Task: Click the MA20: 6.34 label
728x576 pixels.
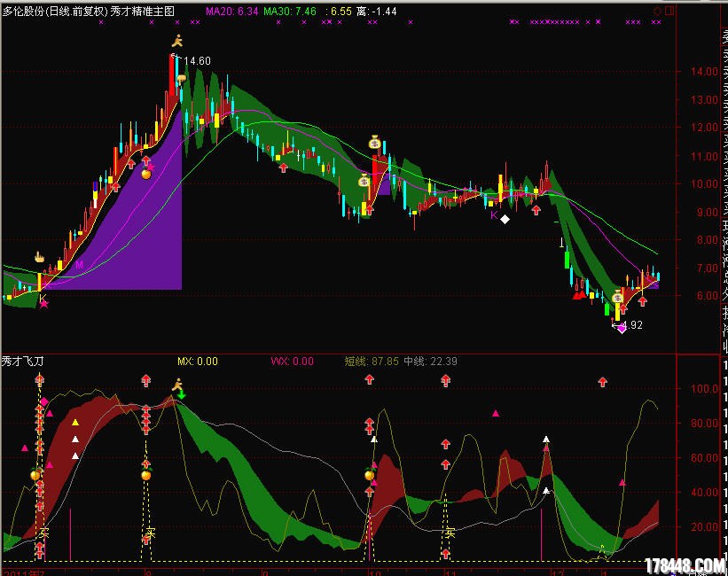Action: [231, 12]
